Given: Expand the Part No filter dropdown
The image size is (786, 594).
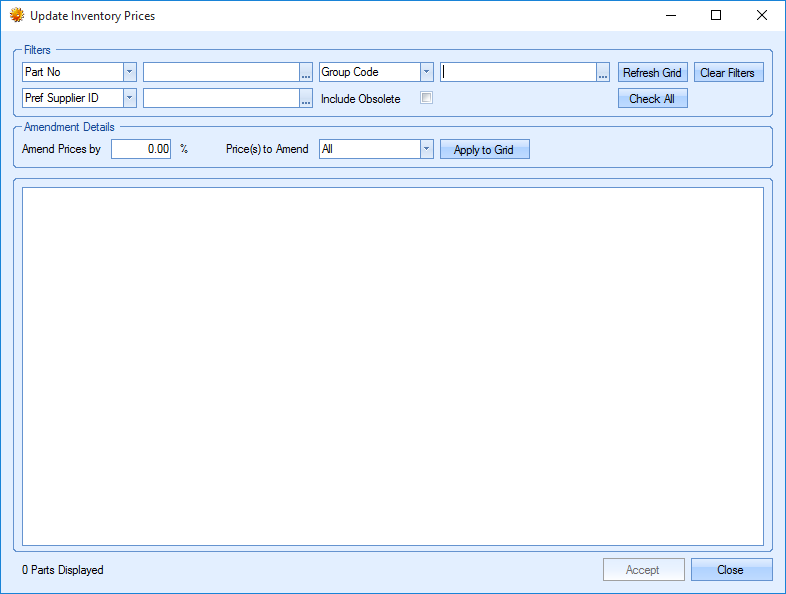Looking at the screenshot, I should click(x=129, y=72).
